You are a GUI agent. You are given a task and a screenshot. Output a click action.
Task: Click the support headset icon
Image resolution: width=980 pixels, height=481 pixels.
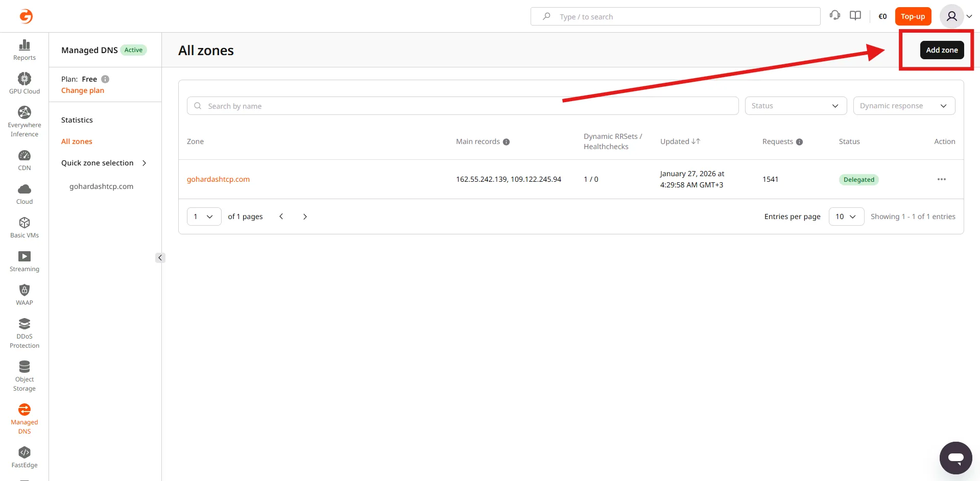point(835,16)
